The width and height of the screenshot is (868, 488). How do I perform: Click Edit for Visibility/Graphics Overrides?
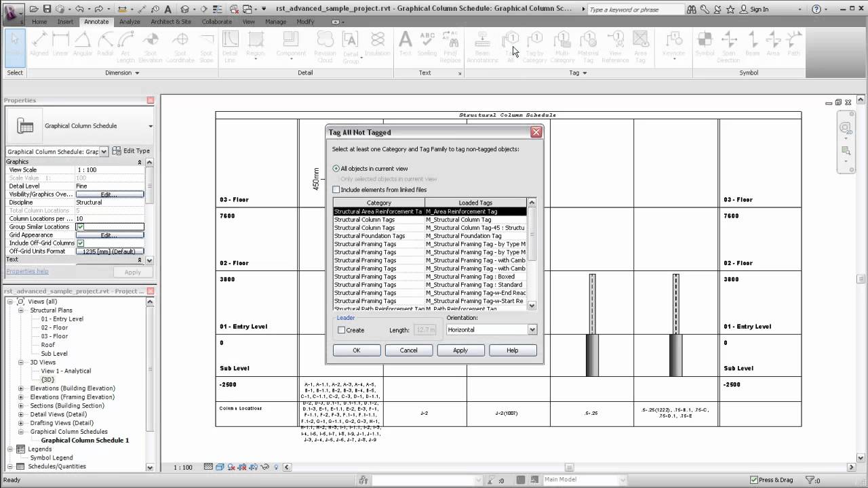[109, 194]
